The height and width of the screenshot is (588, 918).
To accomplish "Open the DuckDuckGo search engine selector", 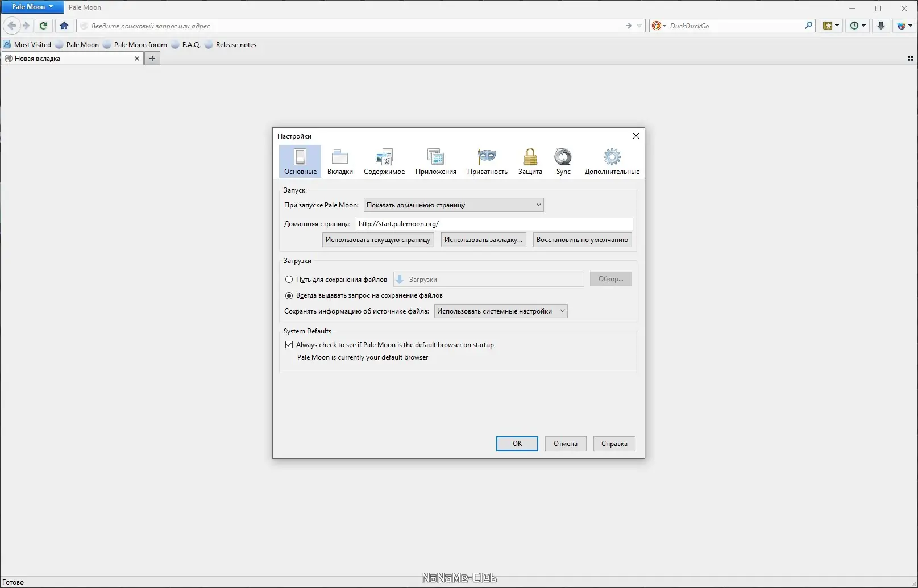I will tap(659, 26).
